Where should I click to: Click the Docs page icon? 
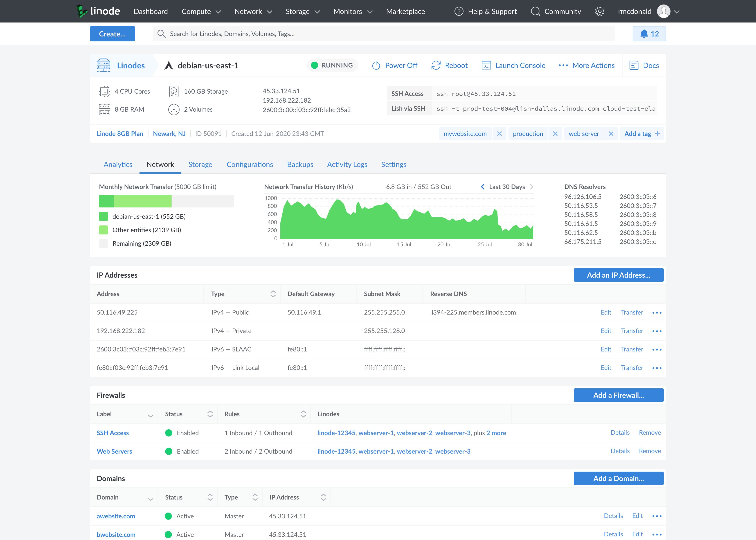634,65
